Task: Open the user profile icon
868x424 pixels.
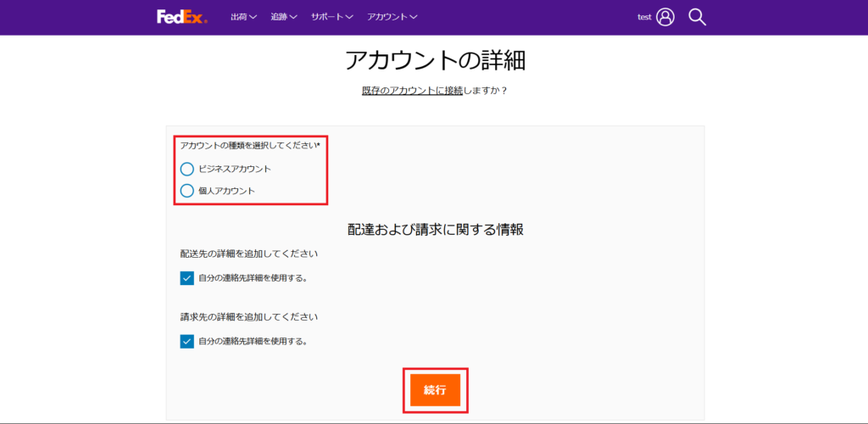Action: pyautogui.click(x=665, y=17)
